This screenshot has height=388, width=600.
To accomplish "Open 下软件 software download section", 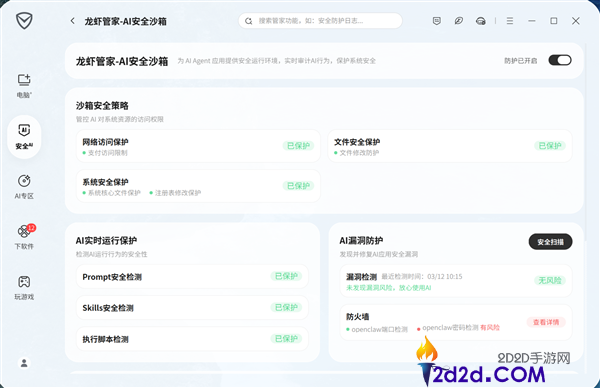I will [24, 237].
